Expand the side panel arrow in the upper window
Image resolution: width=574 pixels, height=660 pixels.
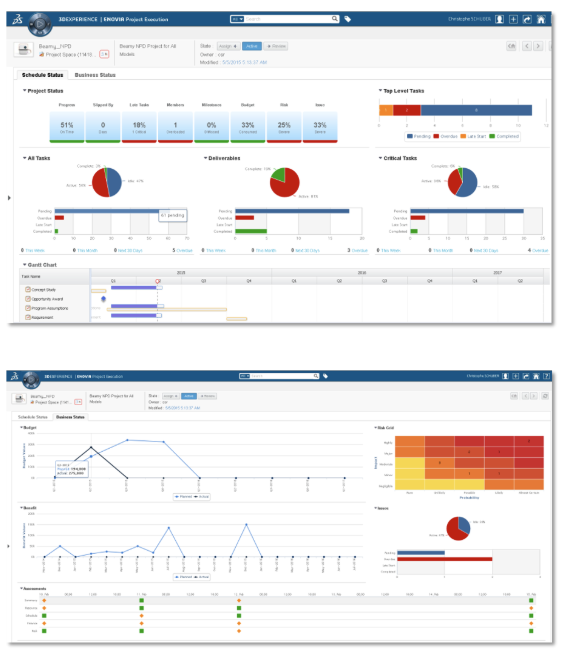click(x=9, y=198)
